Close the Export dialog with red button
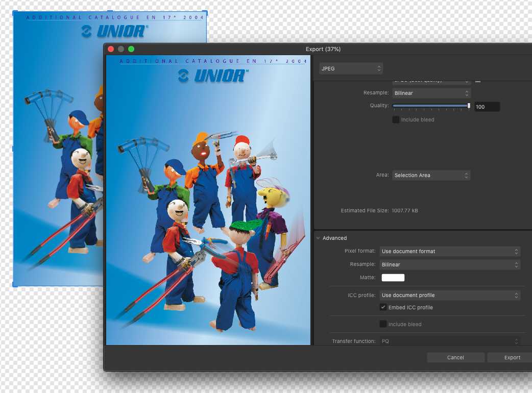 [111, 49]
